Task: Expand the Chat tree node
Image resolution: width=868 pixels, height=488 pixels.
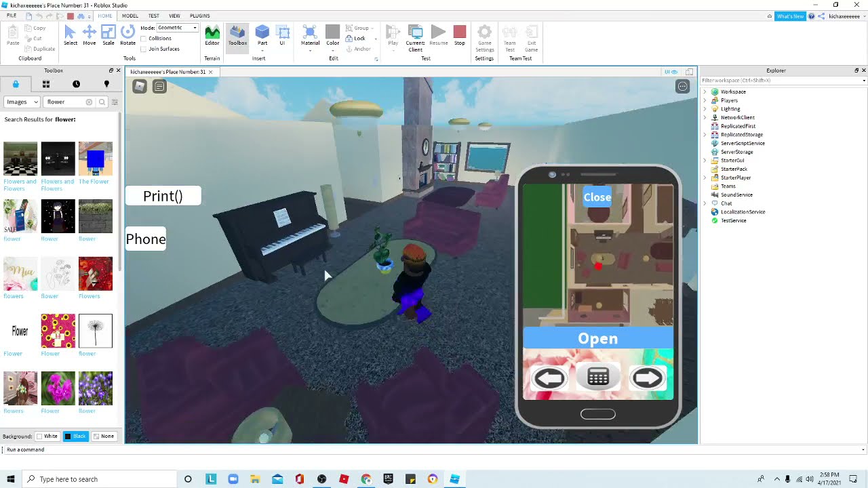Action: pos(705,203)
